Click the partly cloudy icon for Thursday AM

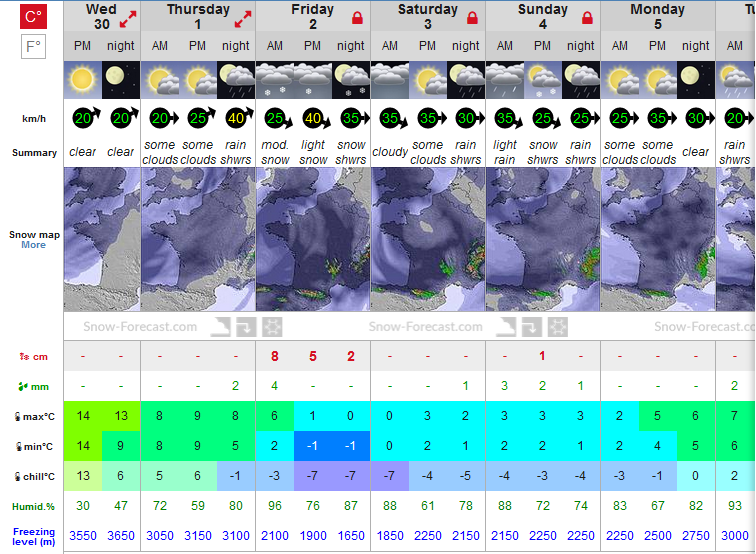click(x=160, y=80)
